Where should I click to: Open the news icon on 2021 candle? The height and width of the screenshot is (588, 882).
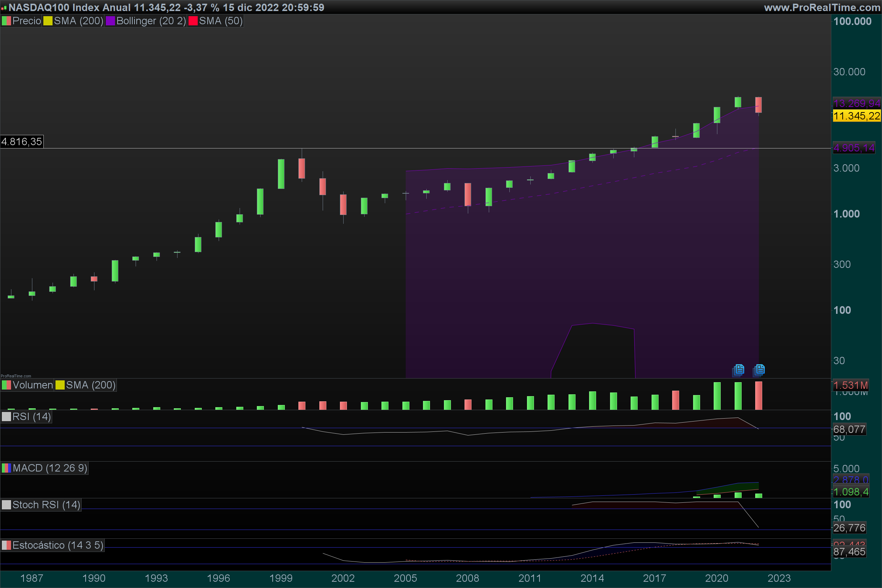click(738, 370)
